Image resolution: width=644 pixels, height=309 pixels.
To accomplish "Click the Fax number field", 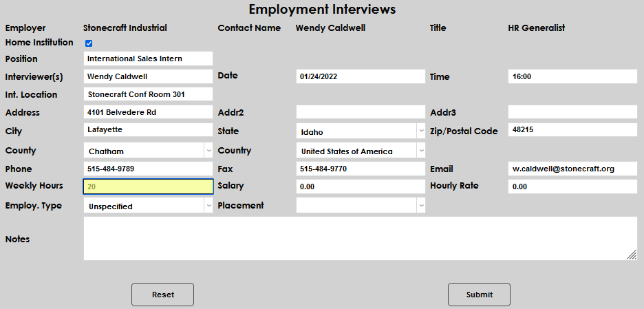I will point(361,169).
